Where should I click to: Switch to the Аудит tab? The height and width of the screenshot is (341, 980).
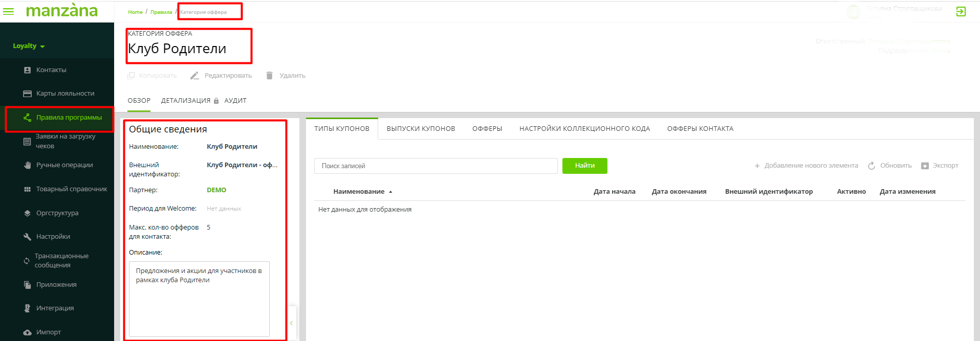coord(235,101)
